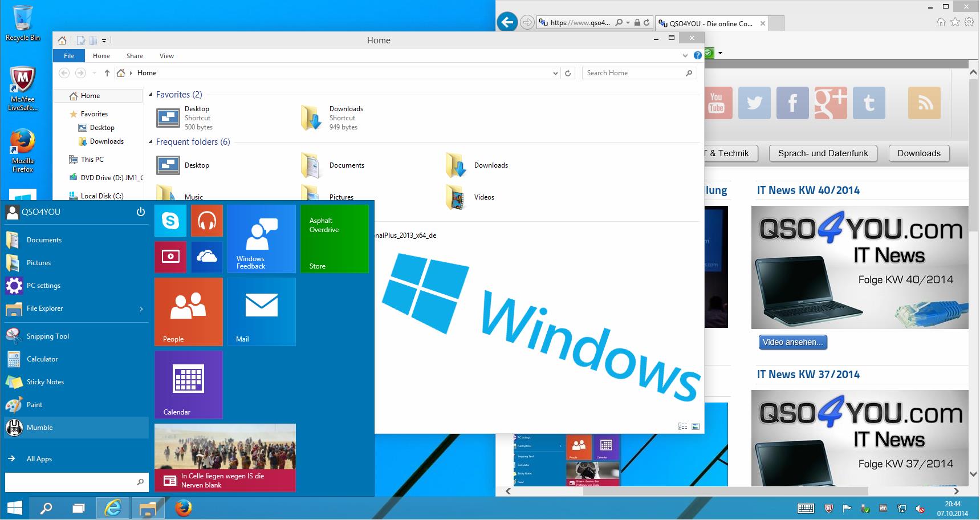Collapse the Favorites group header
This screenshot has width=980, height=520.
(x=151, y=95)
